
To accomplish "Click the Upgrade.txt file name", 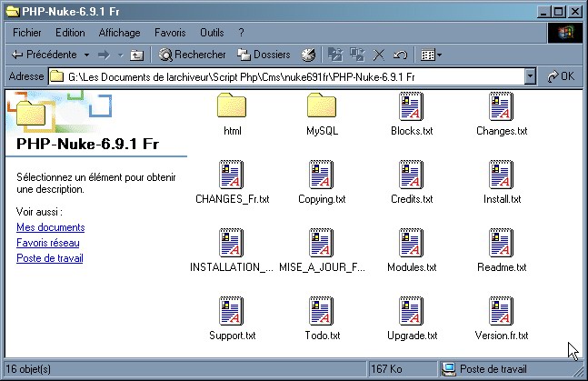I will tap(412, 336).
